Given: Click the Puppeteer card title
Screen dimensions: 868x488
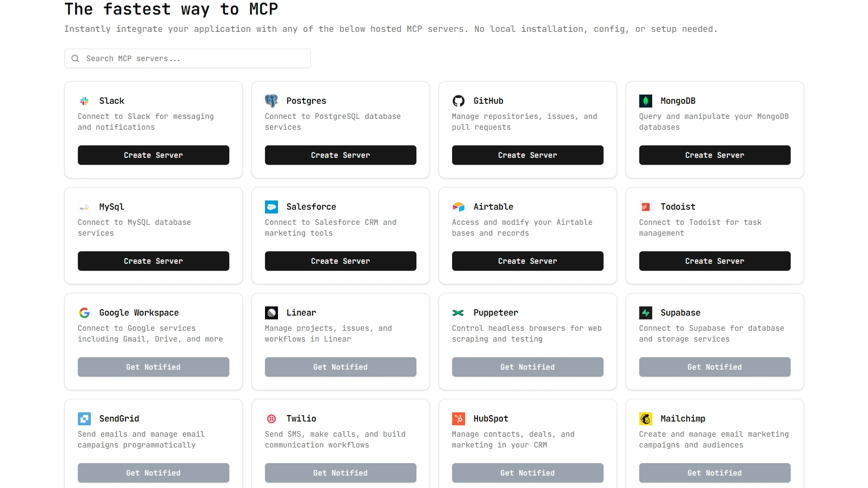Looking at the screenshot, I should 496,313.
